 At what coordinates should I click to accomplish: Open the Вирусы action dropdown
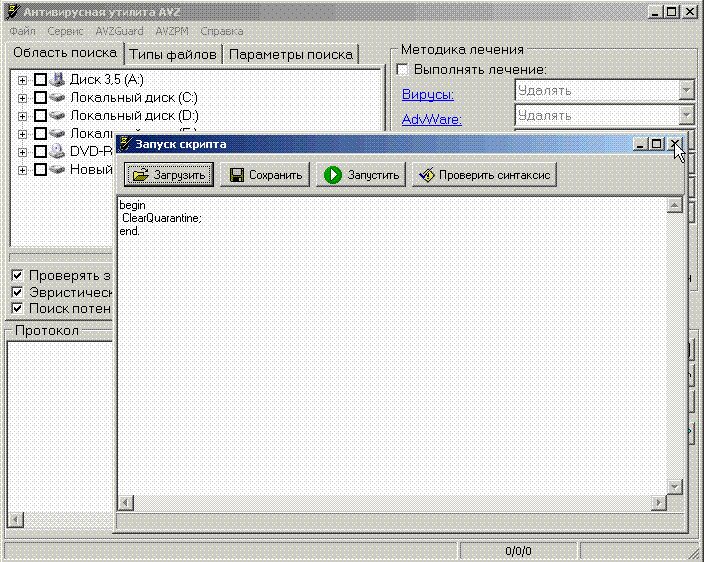(685, 90)
